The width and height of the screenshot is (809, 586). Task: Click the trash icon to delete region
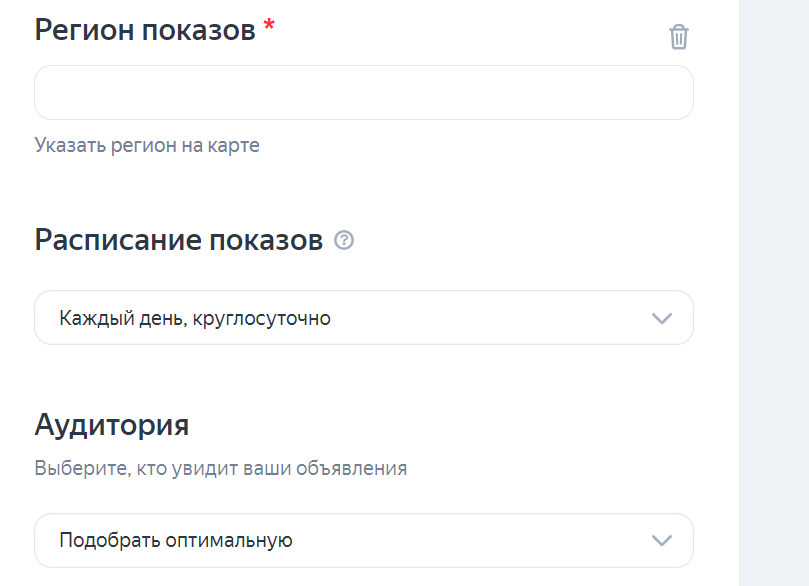click(x=679, y=38)
